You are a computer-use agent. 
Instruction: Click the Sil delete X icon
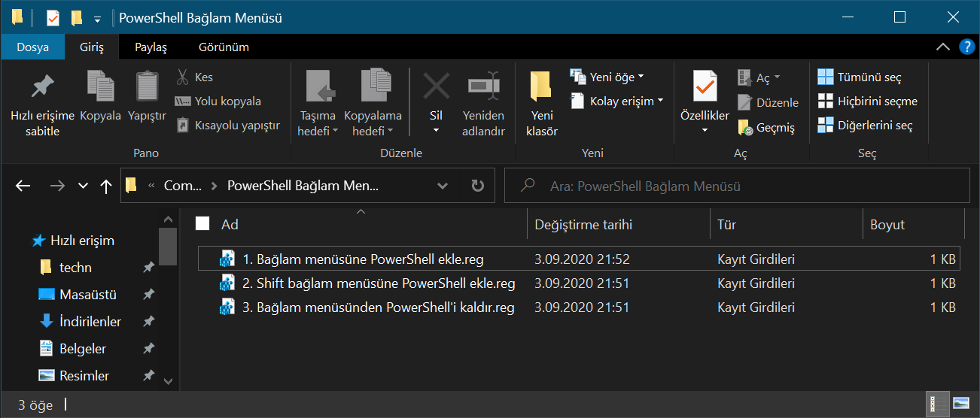coord(436,87)
